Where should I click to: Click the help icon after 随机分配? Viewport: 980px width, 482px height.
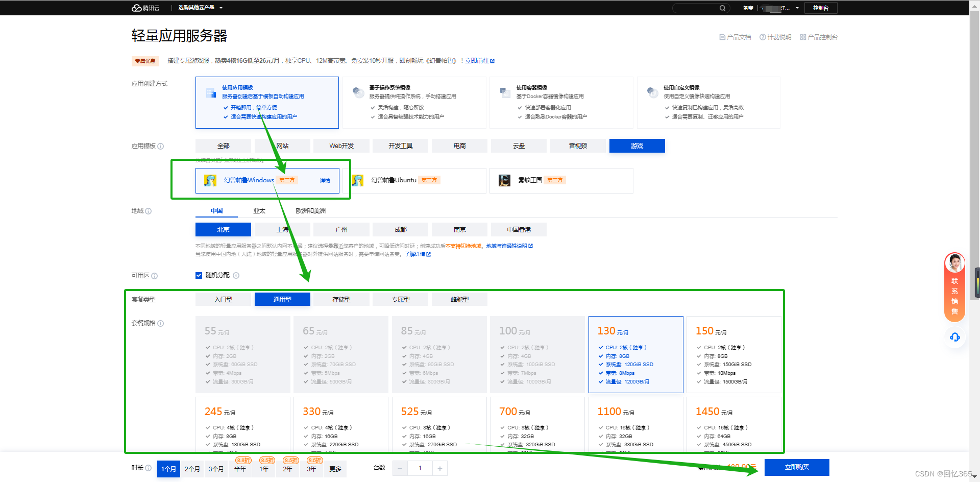click(236, 276)
